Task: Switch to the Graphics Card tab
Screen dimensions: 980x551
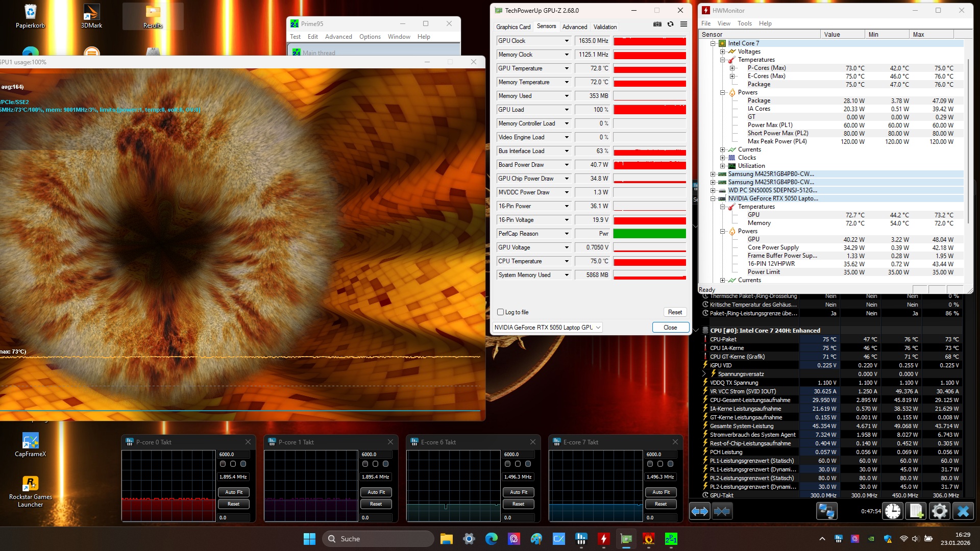Action: click(513, 27)
